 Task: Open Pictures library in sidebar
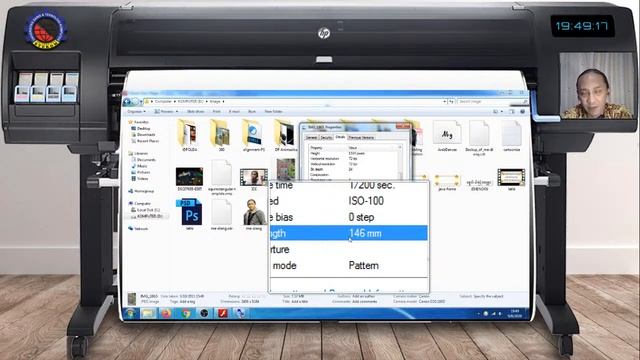(141, 172)
